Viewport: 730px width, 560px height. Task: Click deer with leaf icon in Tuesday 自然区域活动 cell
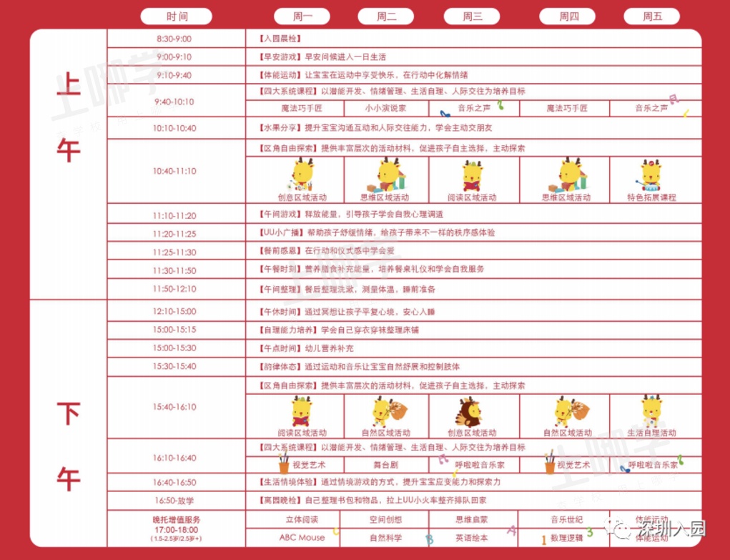click(389, 411)
